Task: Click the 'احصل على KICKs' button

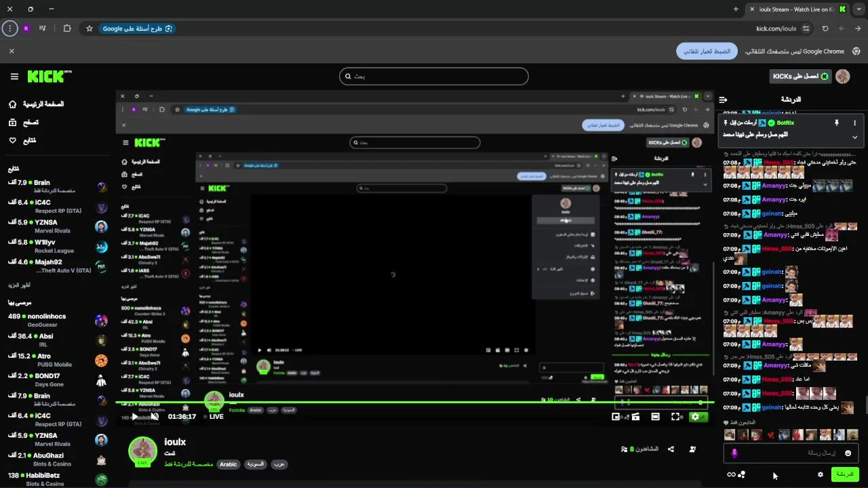Action: click(800, 77)
